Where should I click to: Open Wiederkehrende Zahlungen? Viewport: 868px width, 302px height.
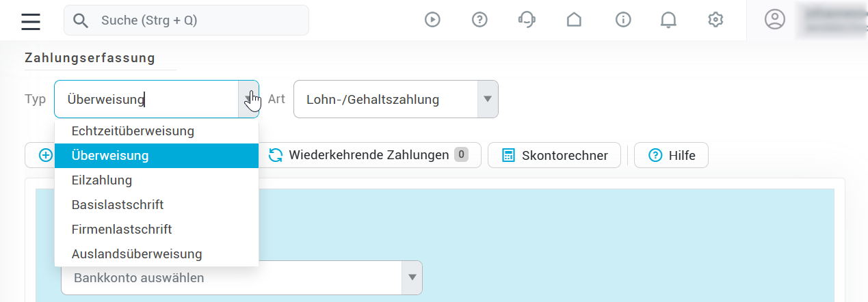click(369, 155)
